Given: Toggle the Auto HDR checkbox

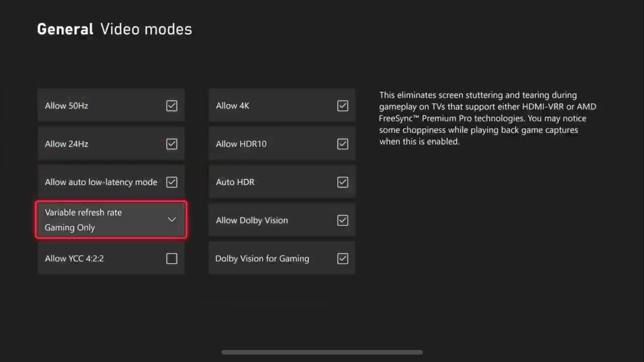Looking at the screenshot, I should (342, 182).
